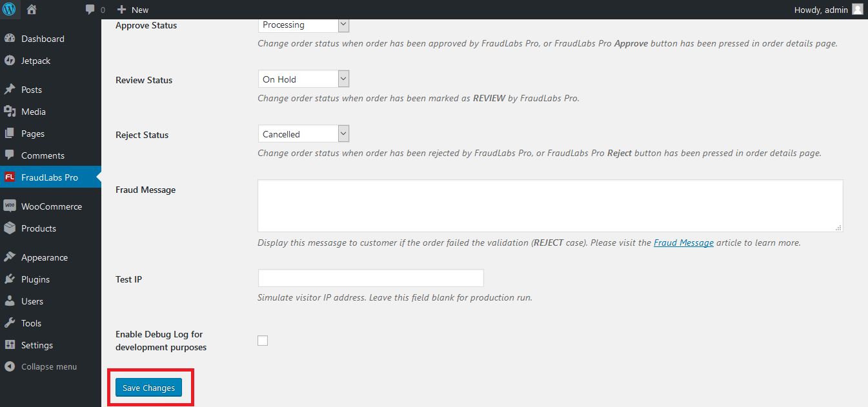The height and width of the screenshot is (407, 868).
Task: Click the Users person icon
Action: coord(10,301)
